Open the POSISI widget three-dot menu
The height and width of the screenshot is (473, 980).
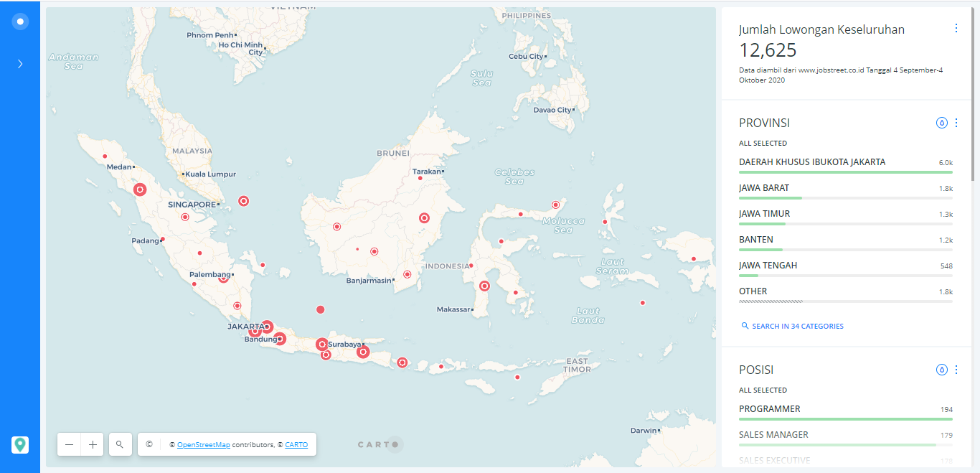(956, 370)
